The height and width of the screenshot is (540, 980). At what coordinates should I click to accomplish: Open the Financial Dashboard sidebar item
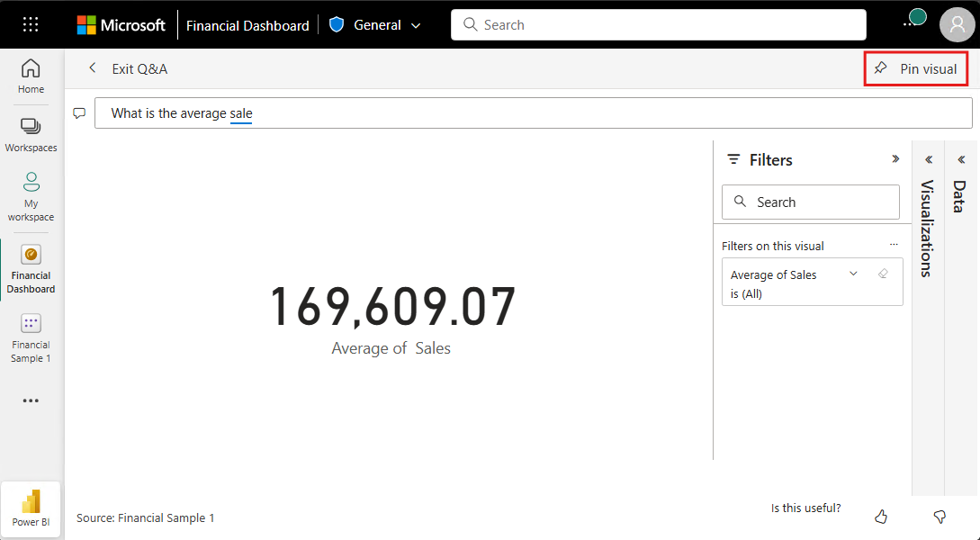coord(30,265)
